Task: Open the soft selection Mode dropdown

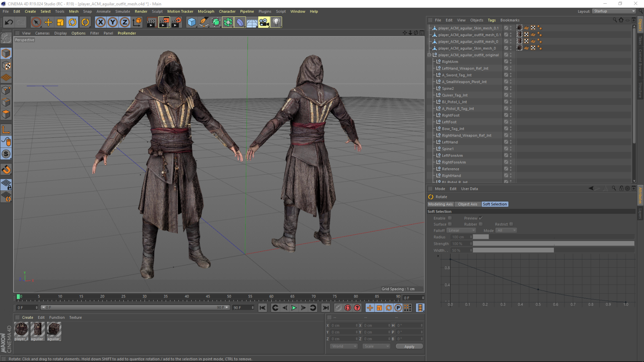Action: (506, 231)
